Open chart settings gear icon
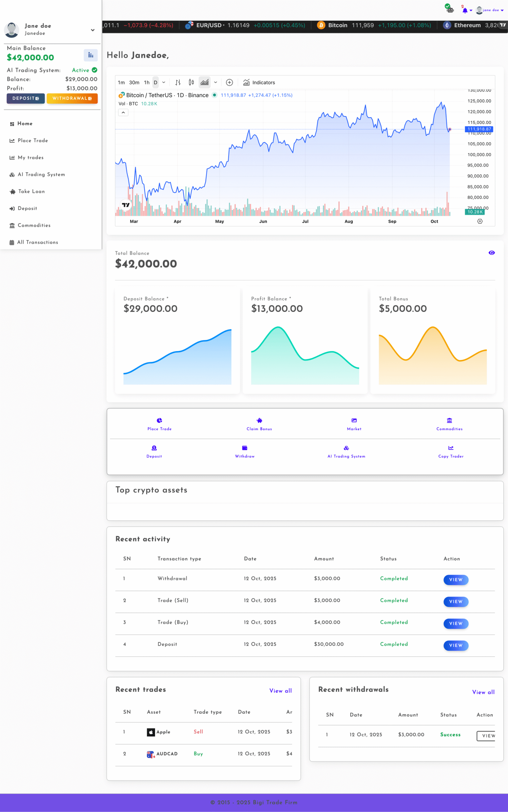The width and height of the screenshot is (508, 812). [x=480, y=221]
